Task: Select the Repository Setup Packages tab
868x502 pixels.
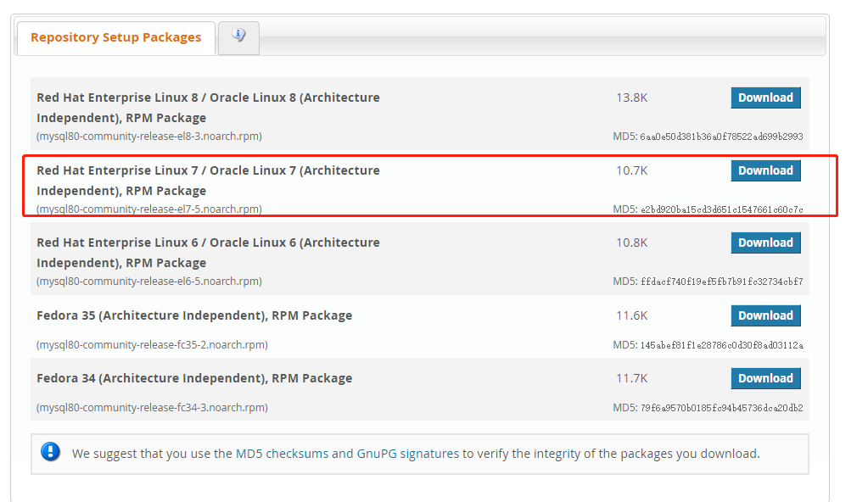Action: pyautogui.click(x=115, y=37)
